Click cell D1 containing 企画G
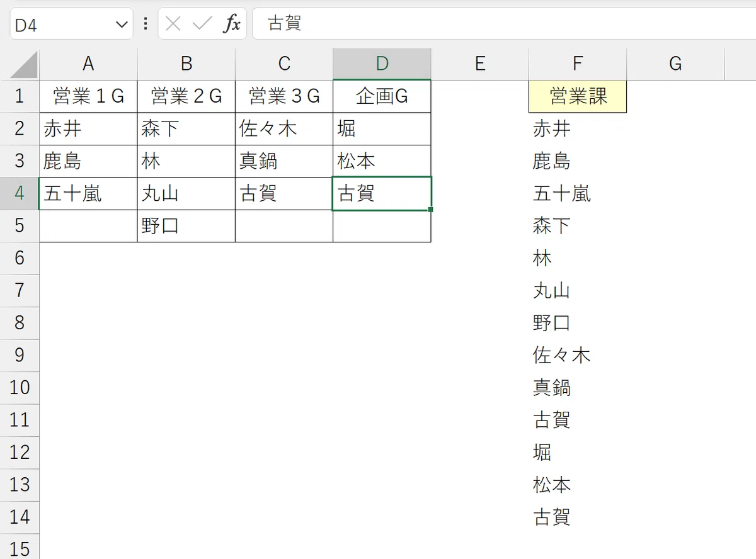This screenshot has width=756, height=559. 382,96
